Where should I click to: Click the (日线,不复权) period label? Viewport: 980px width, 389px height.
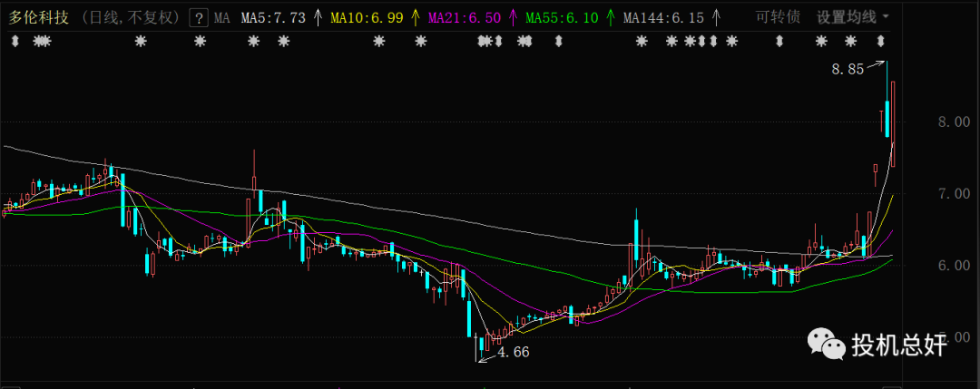(x=134, y=17)
